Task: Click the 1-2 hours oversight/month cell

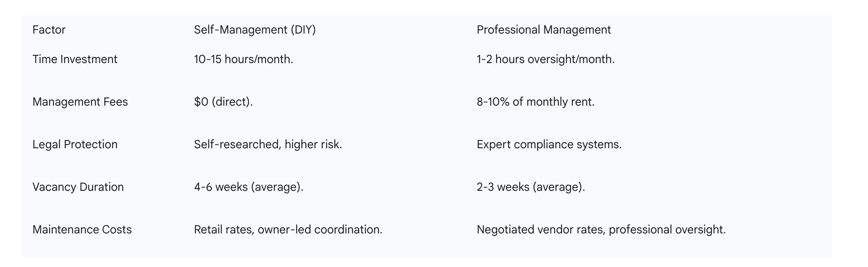Action: [545, 59]
